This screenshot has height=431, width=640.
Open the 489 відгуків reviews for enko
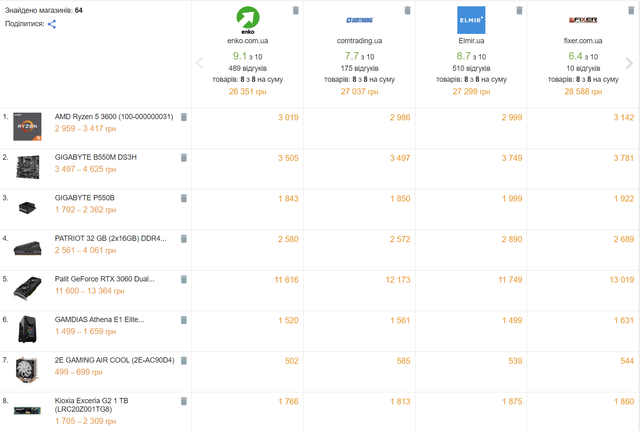[x=248, y=68]
